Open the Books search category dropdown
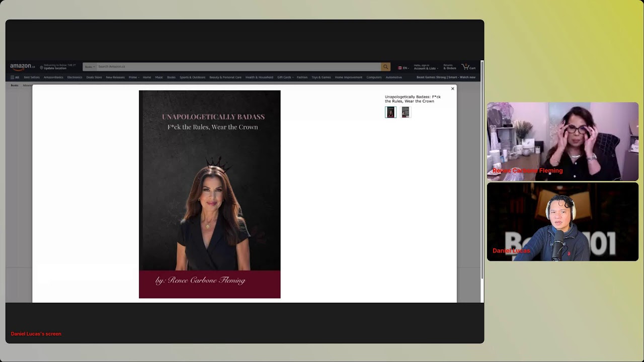Viewport: 644px width, 362px height. point(90,67)
